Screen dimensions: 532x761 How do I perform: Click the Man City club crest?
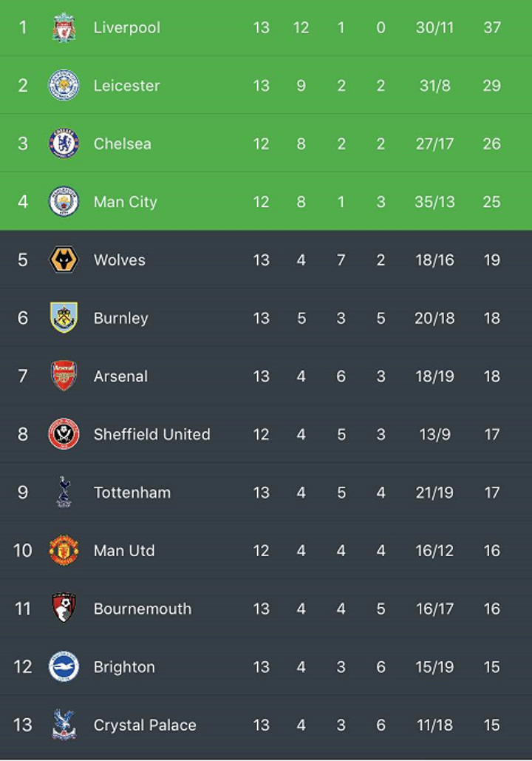64,201
